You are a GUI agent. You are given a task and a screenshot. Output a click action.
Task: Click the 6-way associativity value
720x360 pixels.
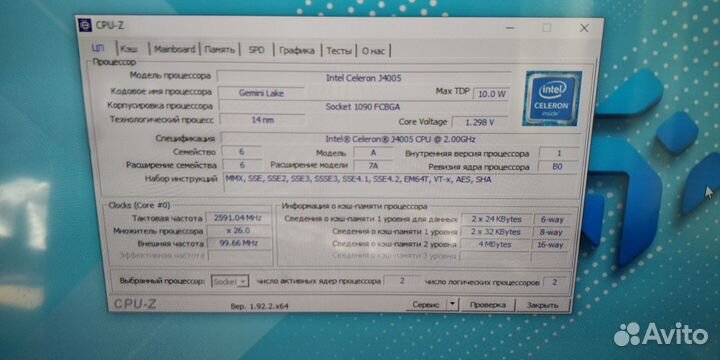[552, 220]
